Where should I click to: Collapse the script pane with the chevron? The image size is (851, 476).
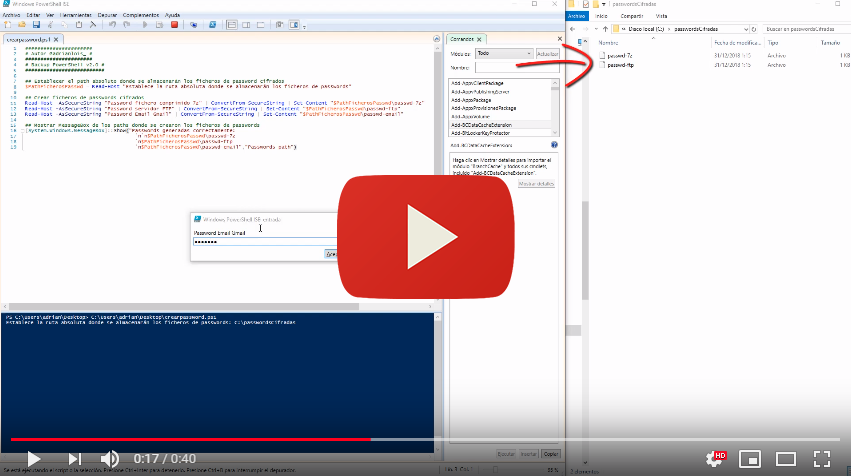436,39
